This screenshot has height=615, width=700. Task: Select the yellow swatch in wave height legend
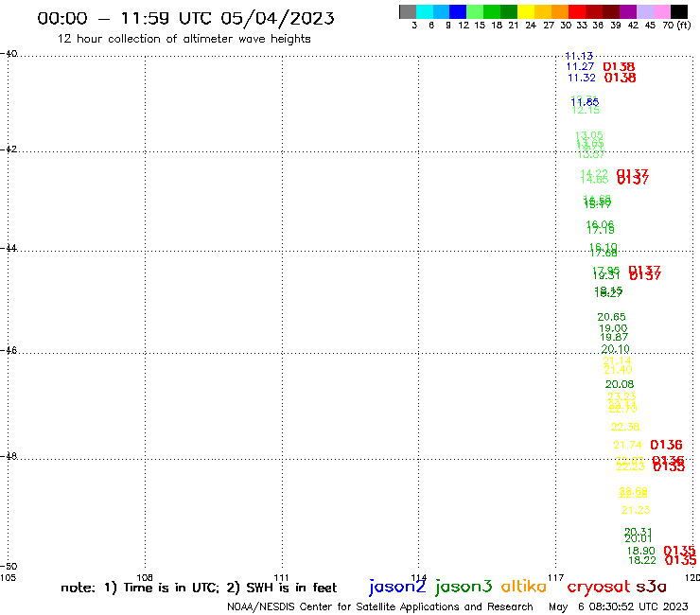(x=526, y=11)
